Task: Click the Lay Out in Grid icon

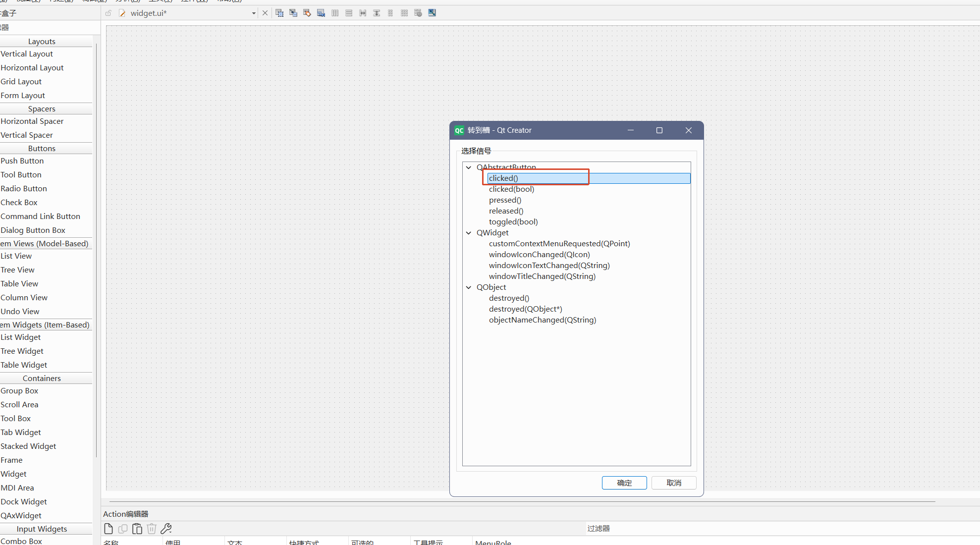Action: point(404,13)
